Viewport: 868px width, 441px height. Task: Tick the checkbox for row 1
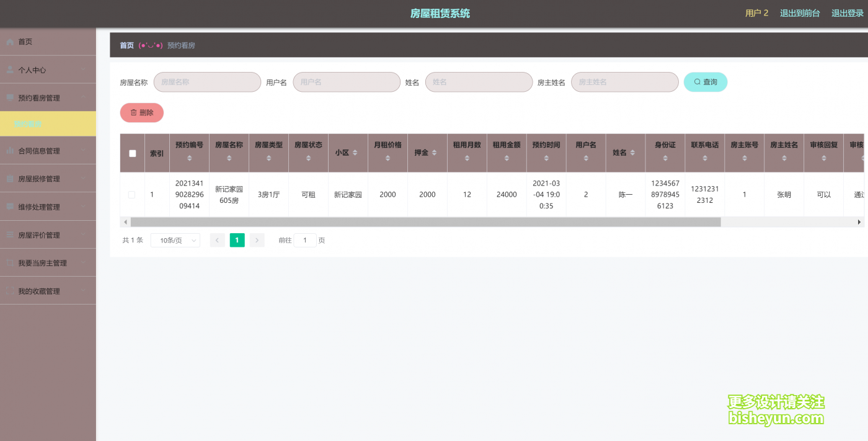131,195
